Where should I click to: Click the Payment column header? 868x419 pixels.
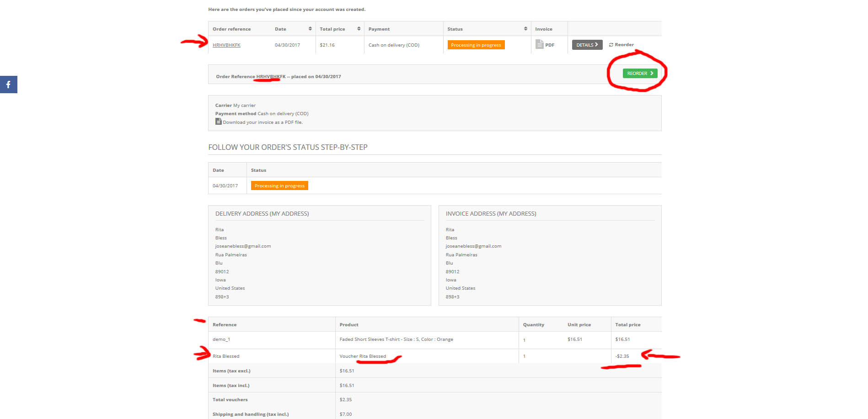tap(379, 29)
